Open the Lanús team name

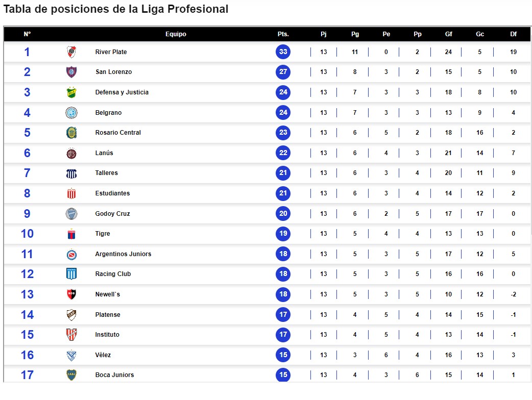point(104,153)
